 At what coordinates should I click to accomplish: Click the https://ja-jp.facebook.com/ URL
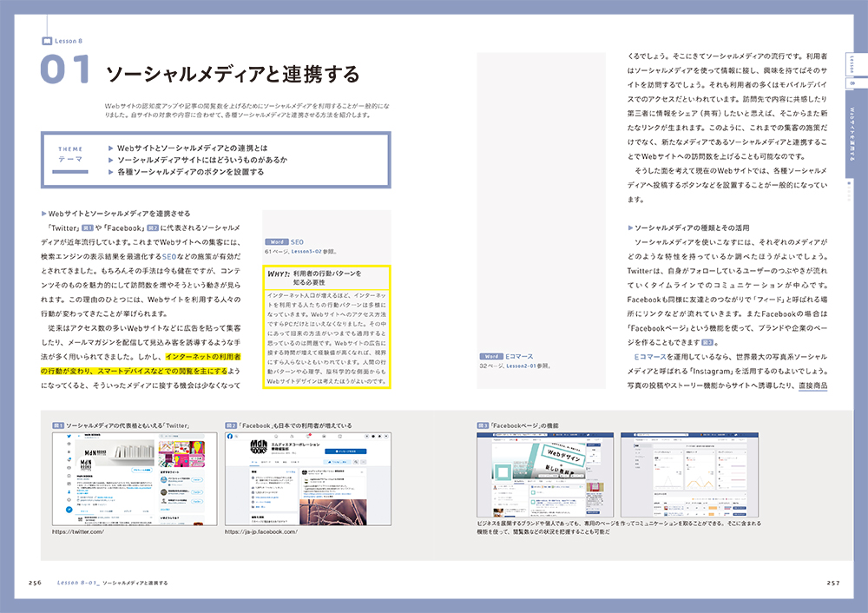260,531
